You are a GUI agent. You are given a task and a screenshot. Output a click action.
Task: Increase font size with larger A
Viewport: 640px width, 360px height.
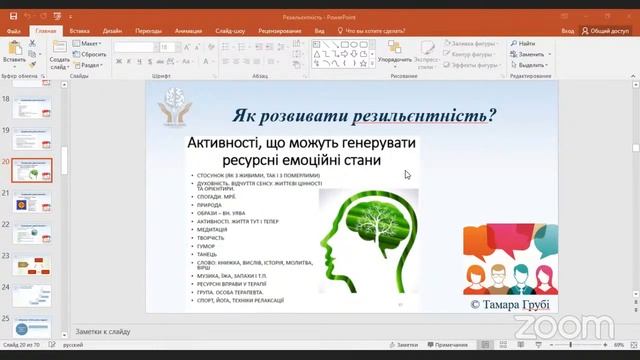click(x=187, y=47)
